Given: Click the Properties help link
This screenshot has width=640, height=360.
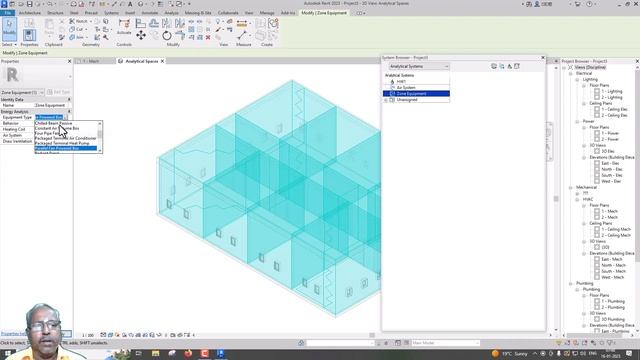Looking at the screenshot, I should (13, 333).
